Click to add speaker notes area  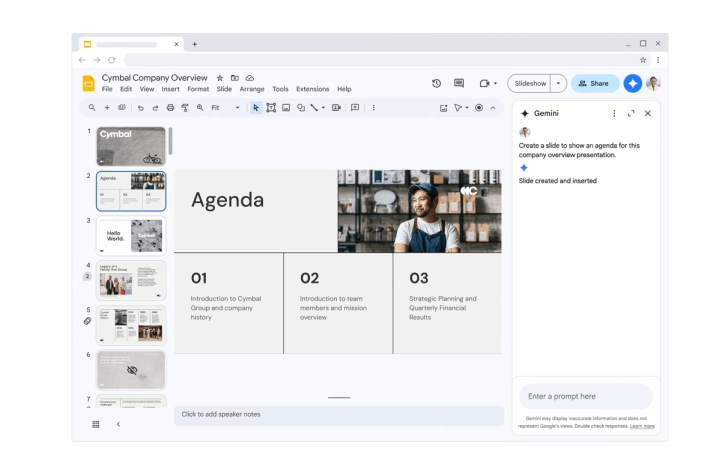pyautogui.click(x=339, y=415)
